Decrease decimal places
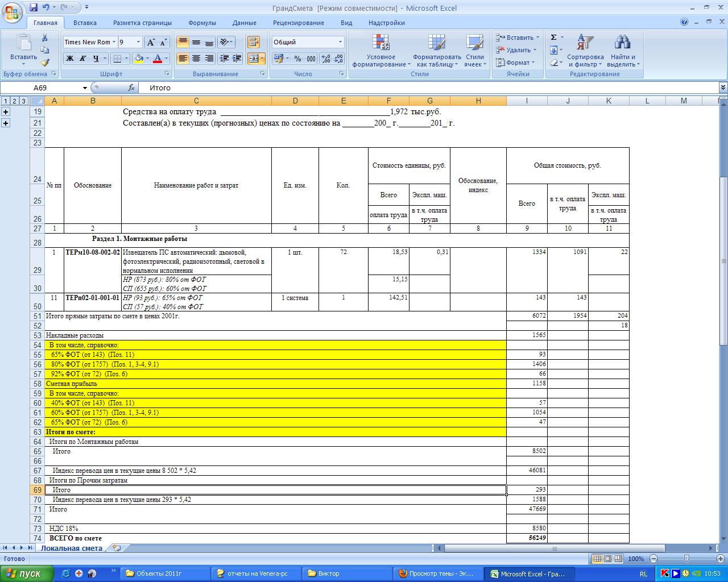This screenshot has width=728, height=582. [338, 58]
